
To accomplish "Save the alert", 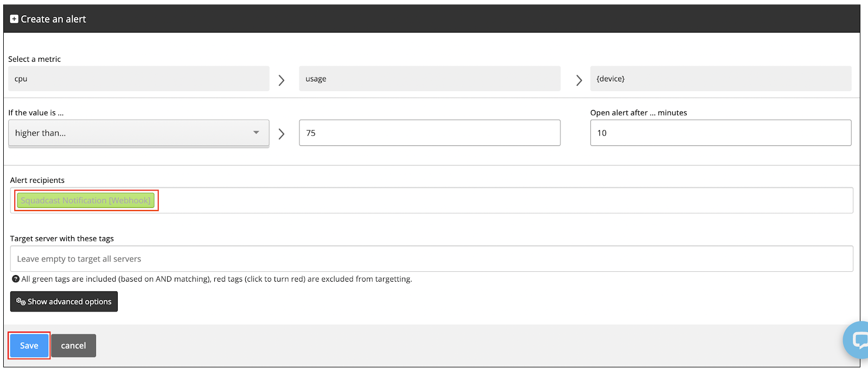I will pos(29,346).
